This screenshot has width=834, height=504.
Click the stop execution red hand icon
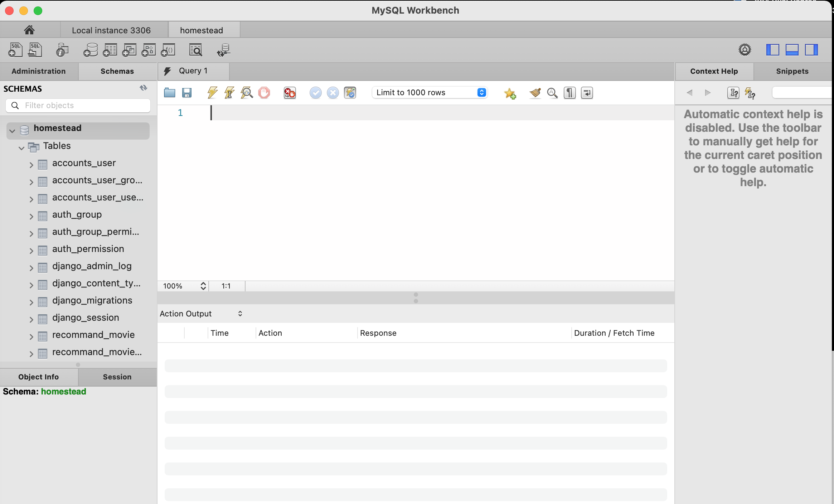tap(264, 93)
